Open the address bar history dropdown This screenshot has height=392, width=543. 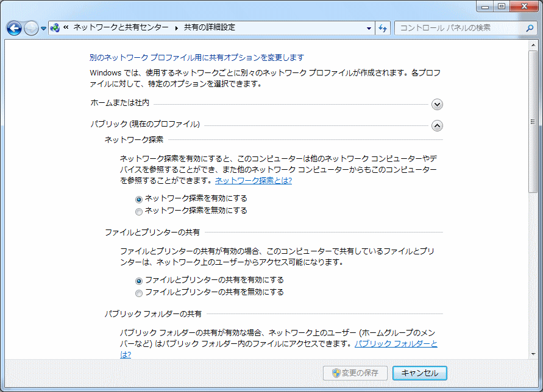coord(369,28)
